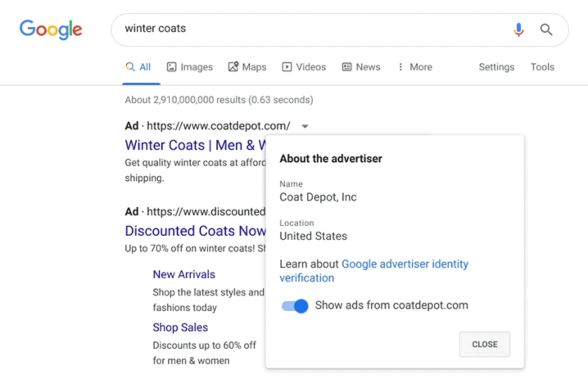Open the Settings menu
The image size is (588, 388).
496,67
